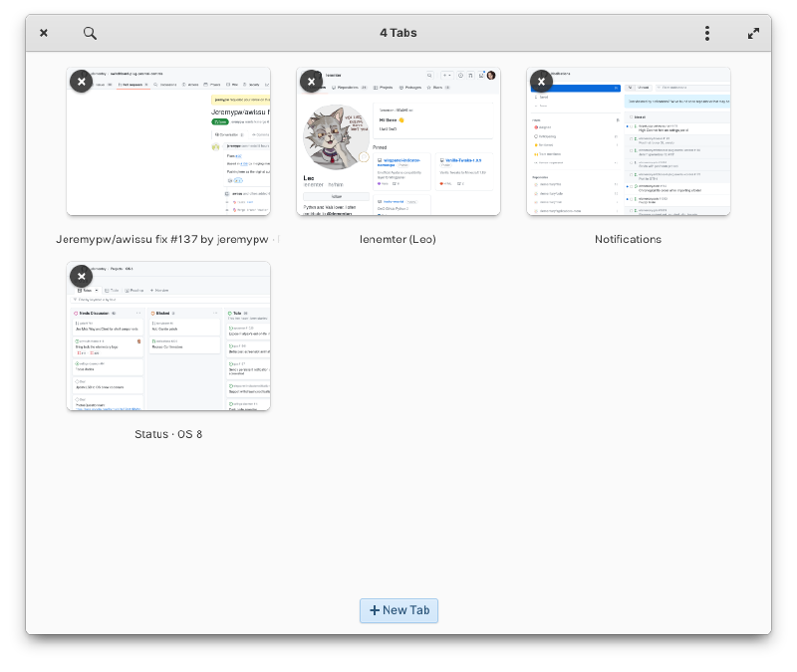Close the lenemter (Leo) tab
The image size is (797, 672).
[312, 81]
